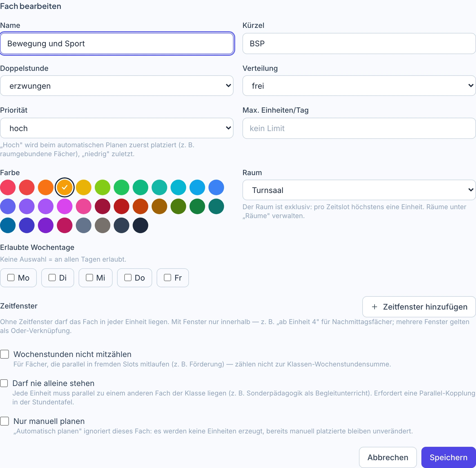Pick the yellow color swatch
The width and height of the screenshot is (476, 468).
point(84,187)
